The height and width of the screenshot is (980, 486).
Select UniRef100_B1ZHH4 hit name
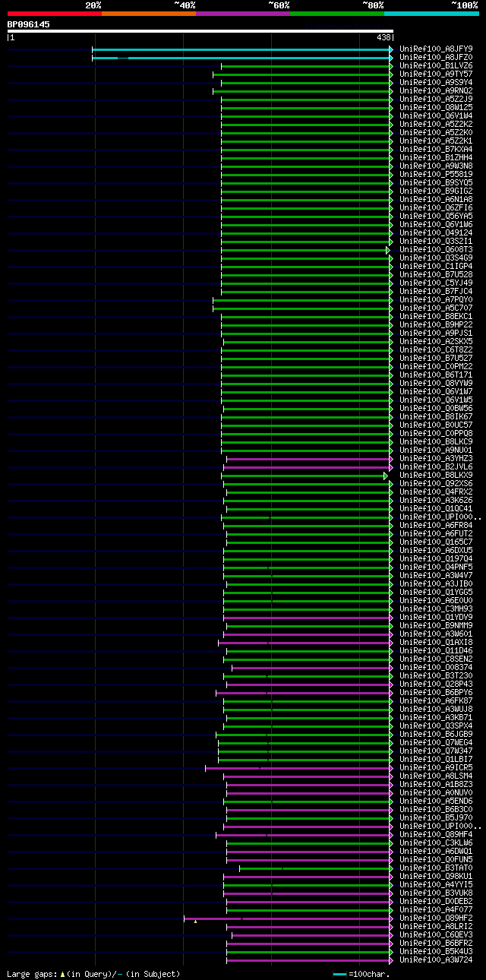(x=436, y=158)
